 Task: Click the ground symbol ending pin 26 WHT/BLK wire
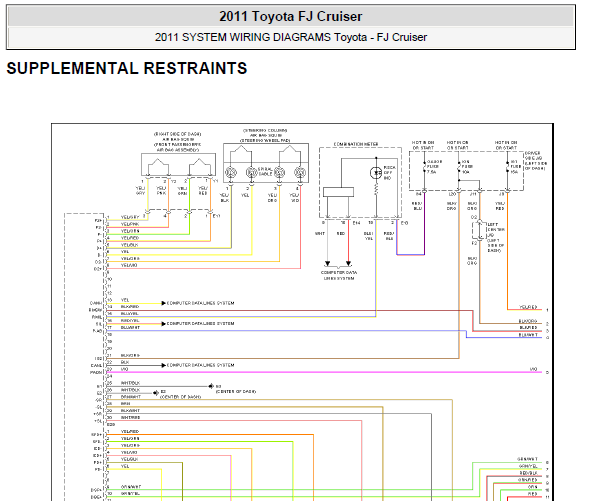pos(156,393)
